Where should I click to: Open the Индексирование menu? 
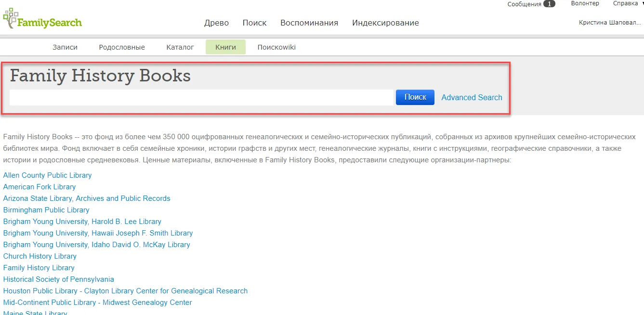(x=385, y=23)
